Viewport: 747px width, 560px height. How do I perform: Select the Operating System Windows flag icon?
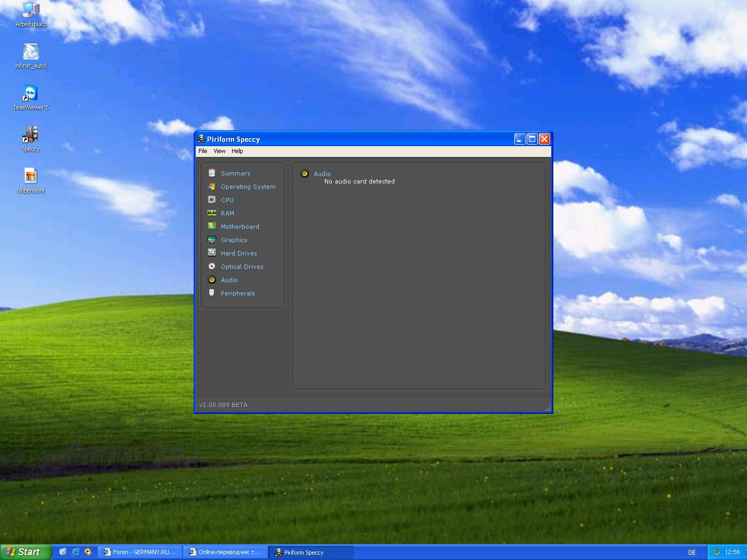[x=212, y=186]
